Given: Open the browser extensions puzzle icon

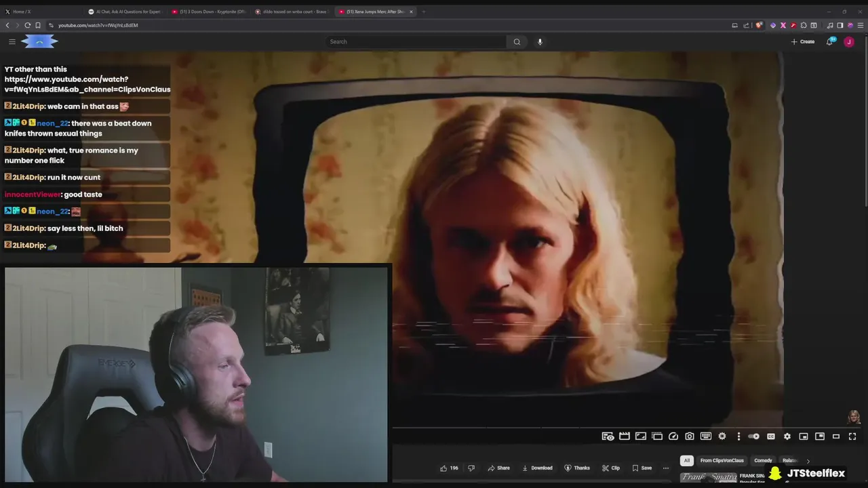Looking at the screenshot, I should coord(804,25).
